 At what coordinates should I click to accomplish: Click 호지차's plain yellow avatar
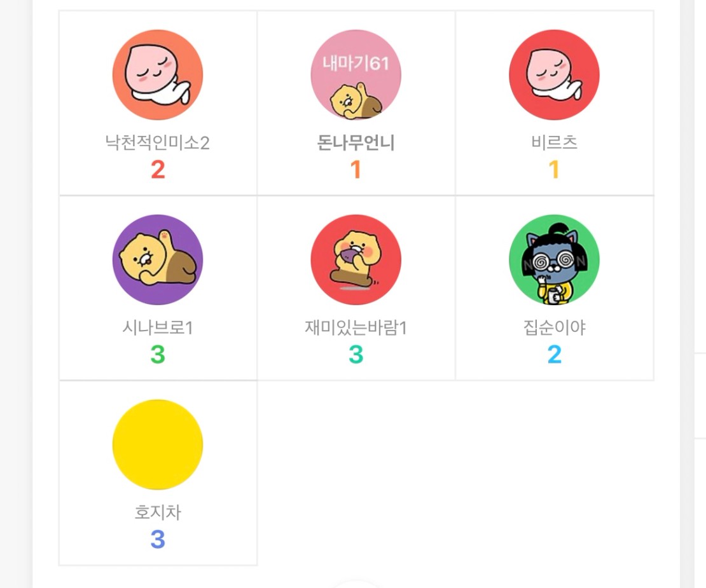(158, 445)
